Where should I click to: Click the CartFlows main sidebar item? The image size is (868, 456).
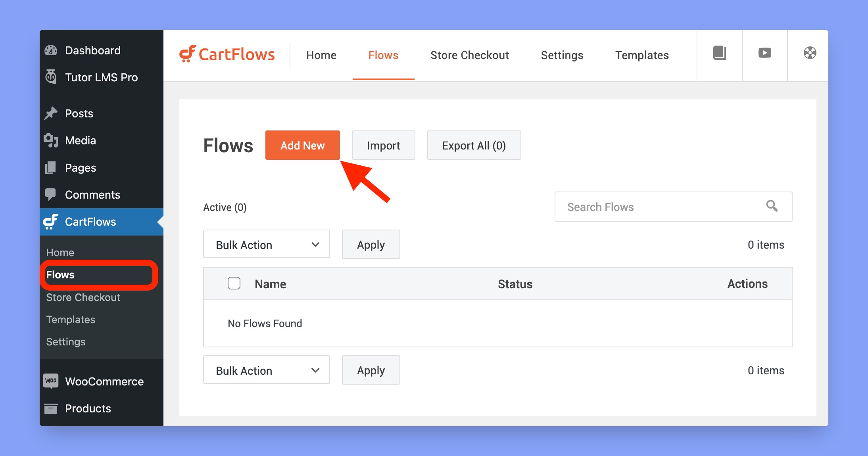point(102,222)
